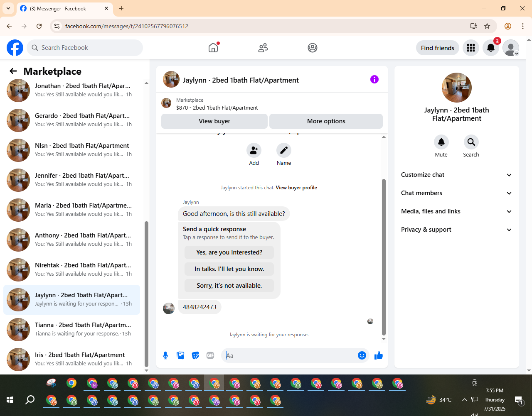Open Maria's conversation in the list
The height and width of the screenshot is (416, 532).
tap(71, 210)
